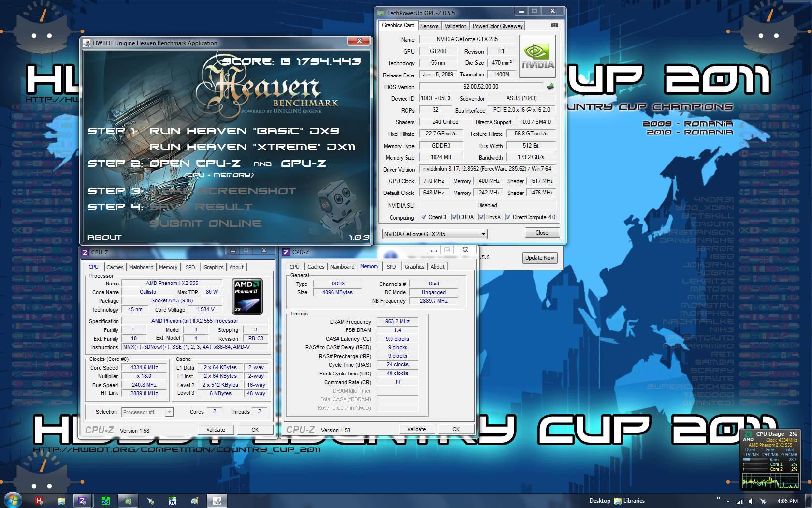Open the PowerColor Giveaway tab

tap(497, 26)
